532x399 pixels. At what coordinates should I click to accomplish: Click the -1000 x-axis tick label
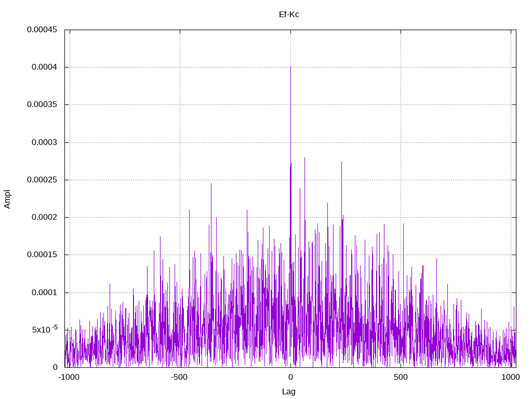pos(69,377)
